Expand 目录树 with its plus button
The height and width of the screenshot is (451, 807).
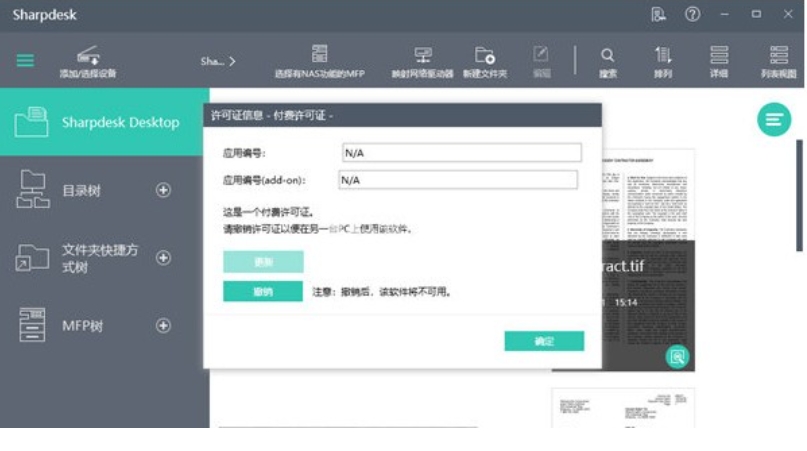[163, 190]
